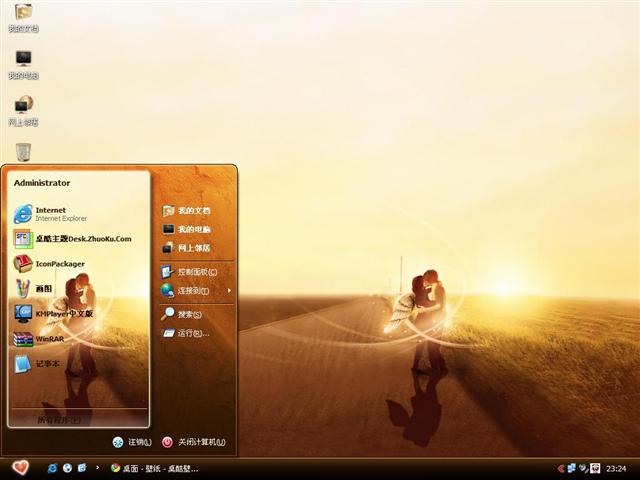This screenshot has height=480, width=640.
Task: Open 控制面板 (Control Panel) in Start menu
Action: pos(195,271)
